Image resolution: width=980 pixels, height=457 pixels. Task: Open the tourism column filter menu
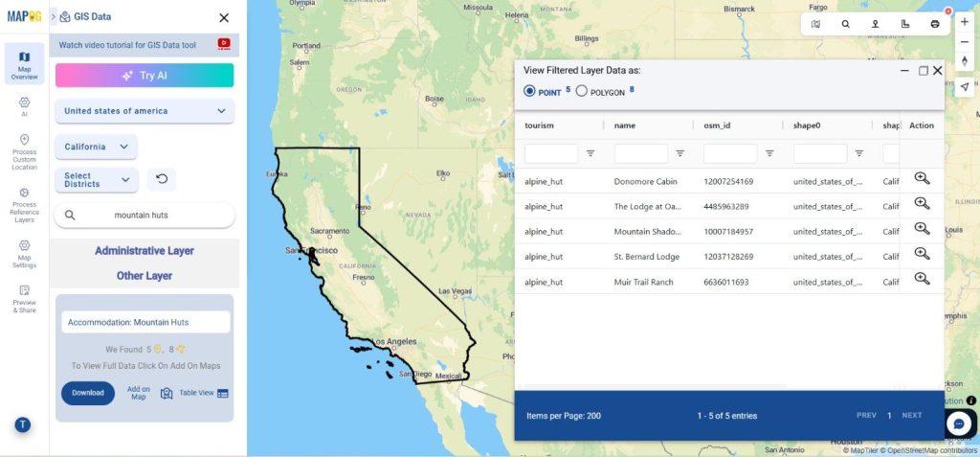click(590, 153)
